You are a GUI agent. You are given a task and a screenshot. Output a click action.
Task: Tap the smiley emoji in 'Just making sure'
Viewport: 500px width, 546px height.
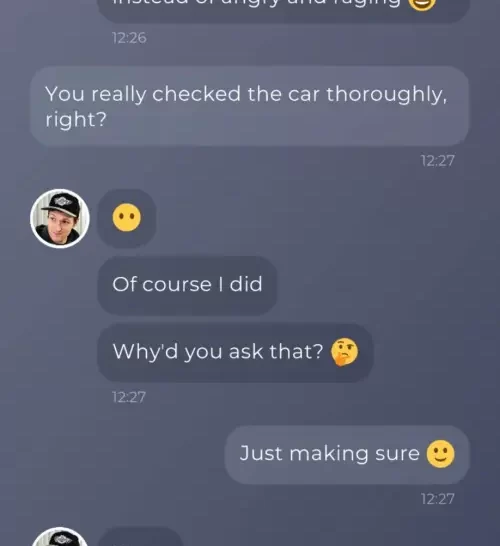(440, 454)
